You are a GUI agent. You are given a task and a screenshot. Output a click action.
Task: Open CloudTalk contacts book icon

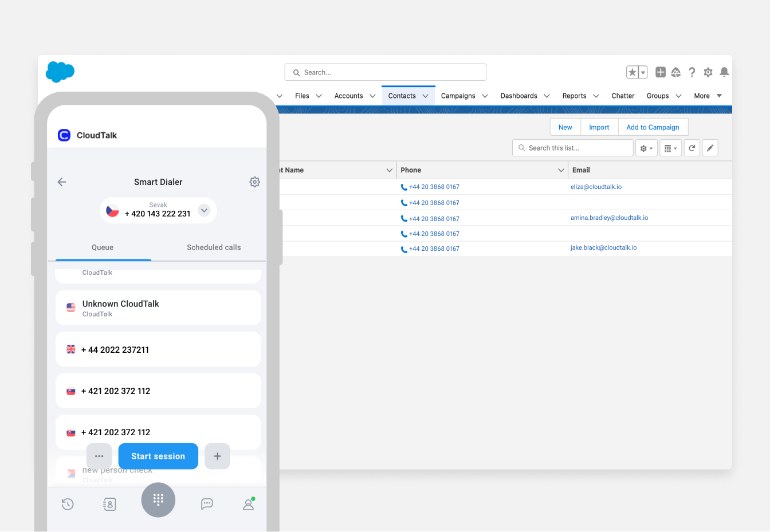click(x=109, y=504)
